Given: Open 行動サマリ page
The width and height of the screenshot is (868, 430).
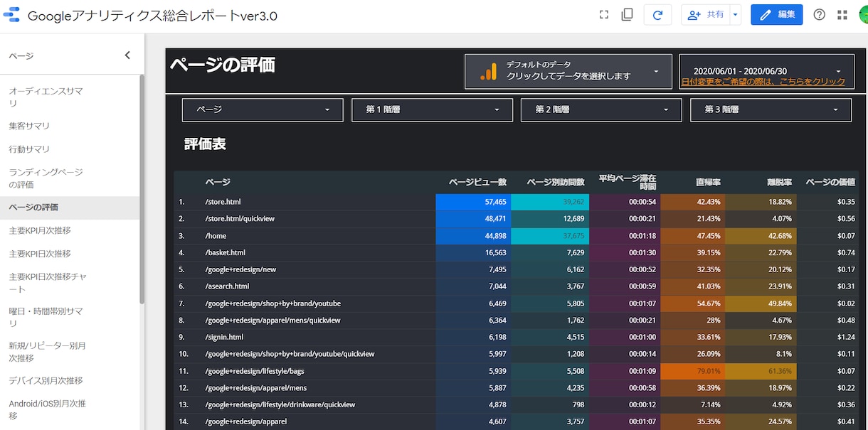Looking at the screenshot, I should pyautogui.click(x=70, y=149).
